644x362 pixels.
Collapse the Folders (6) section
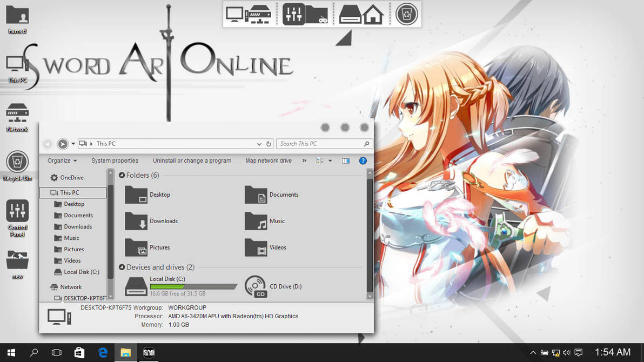tap(122, 175)
